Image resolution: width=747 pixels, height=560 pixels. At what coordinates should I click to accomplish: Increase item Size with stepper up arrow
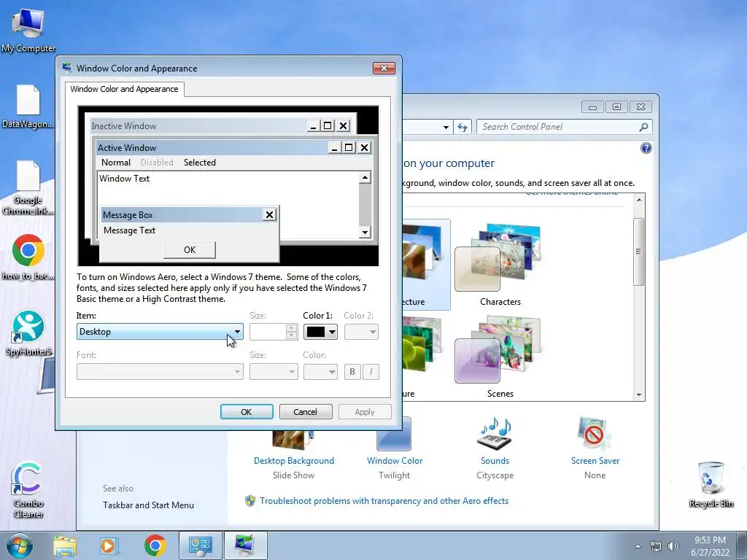[x=292, y=327]
